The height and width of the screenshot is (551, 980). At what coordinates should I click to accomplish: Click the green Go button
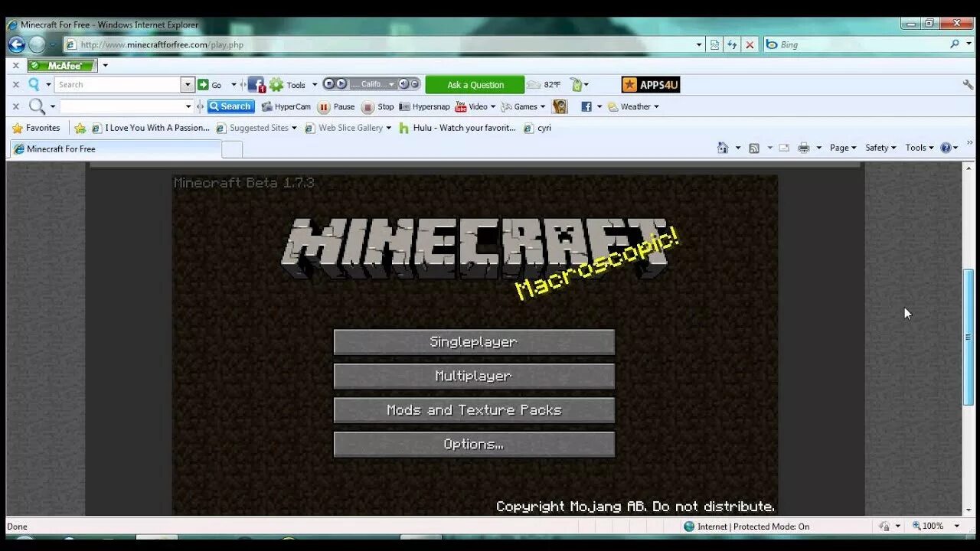click(210, 85)
